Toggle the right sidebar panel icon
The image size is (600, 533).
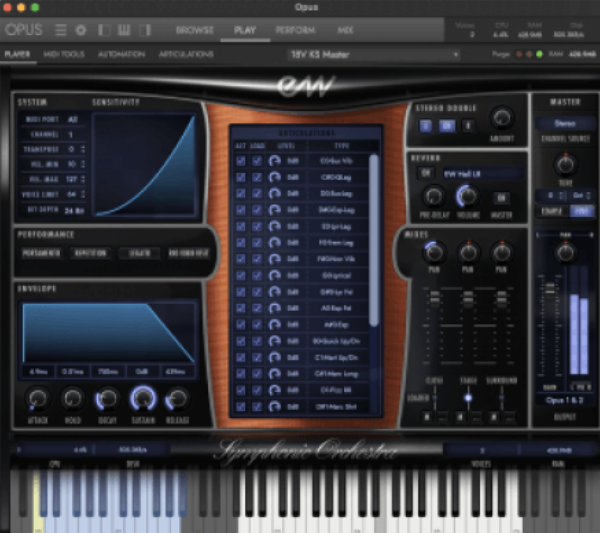(145, 30)
